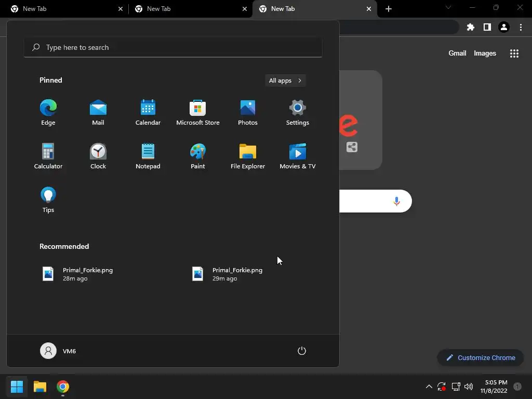This screenshot has width=532, height=399.
Task: Open a new Chrome tab with plus
Action: pyautogui.click(x=389, y=9)
